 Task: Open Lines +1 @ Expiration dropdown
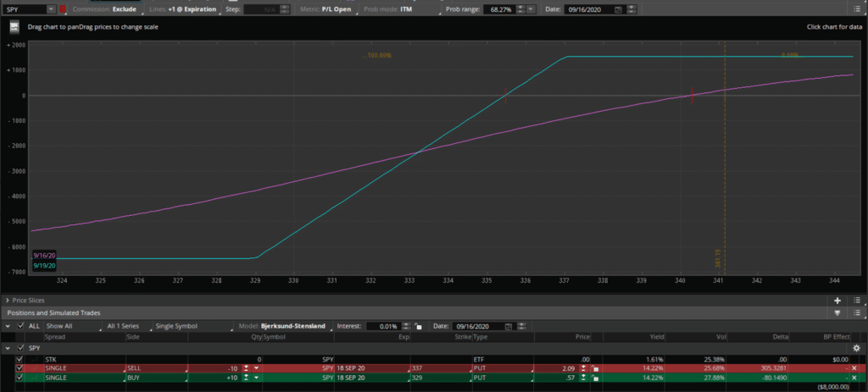tap(184, 9)
